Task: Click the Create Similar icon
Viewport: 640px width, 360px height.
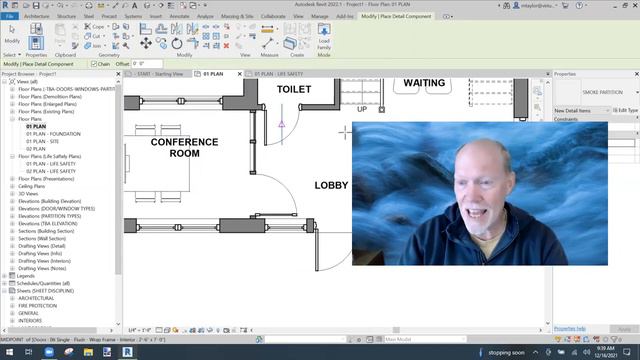Action: 290,43
